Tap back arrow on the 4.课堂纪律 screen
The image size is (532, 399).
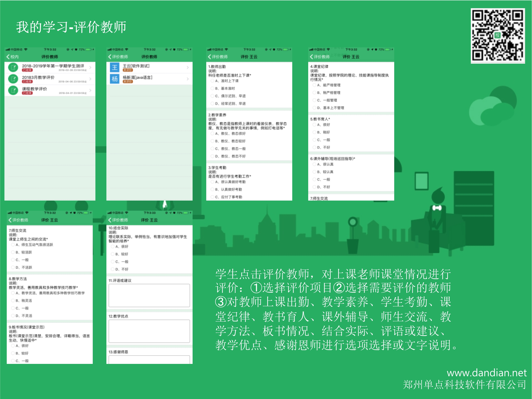(320, 57)
